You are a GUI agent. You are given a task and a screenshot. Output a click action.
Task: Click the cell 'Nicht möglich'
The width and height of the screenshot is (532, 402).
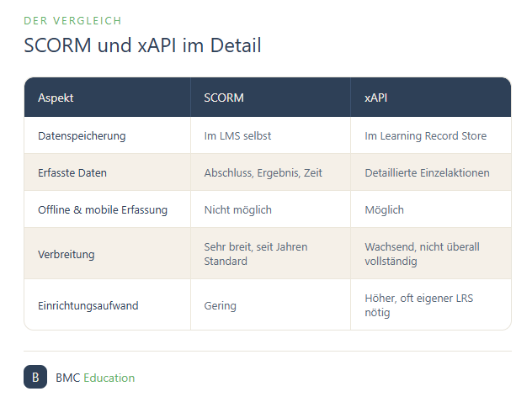(x=270, y=209)
